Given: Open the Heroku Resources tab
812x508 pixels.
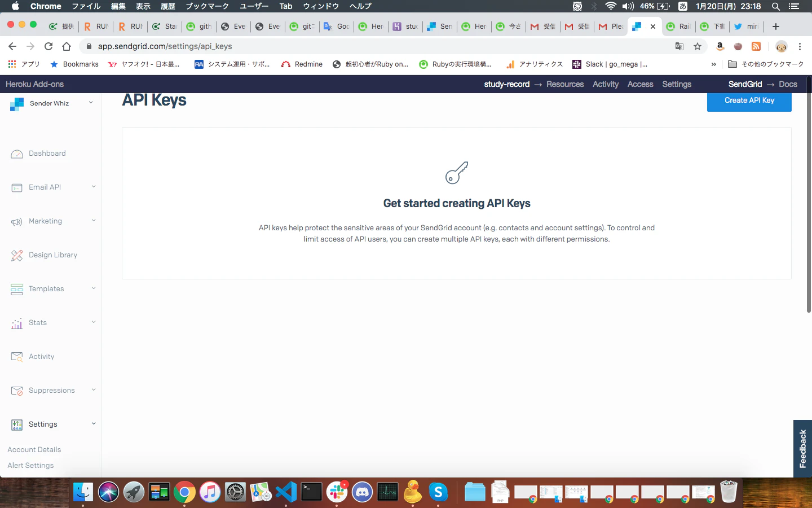Looking at the screenshot, I should click(565, 84).
